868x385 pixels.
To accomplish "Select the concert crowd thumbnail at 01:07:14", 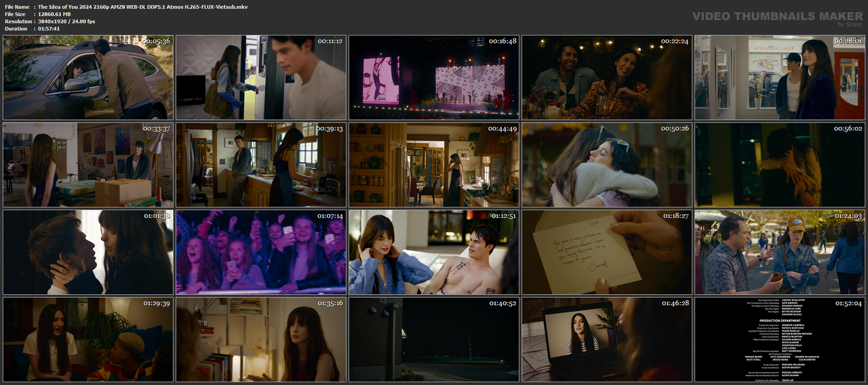I will click(x=261, y=252).
